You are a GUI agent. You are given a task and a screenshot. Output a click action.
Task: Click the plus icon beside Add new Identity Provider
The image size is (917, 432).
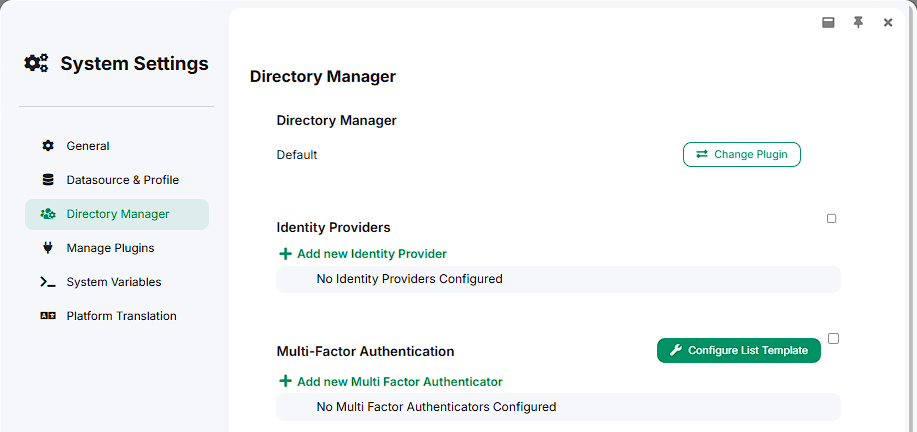(x=285, y=254)
